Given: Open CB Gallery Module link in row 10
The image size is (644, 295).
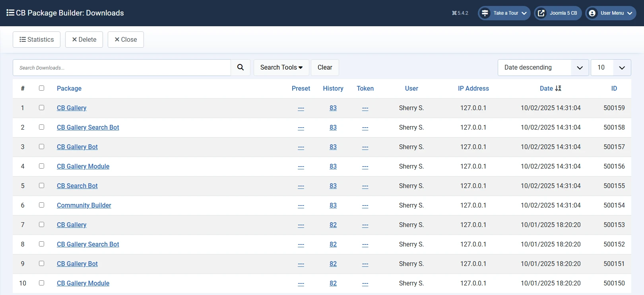Looking at the screenshot, I should point(83,283).
